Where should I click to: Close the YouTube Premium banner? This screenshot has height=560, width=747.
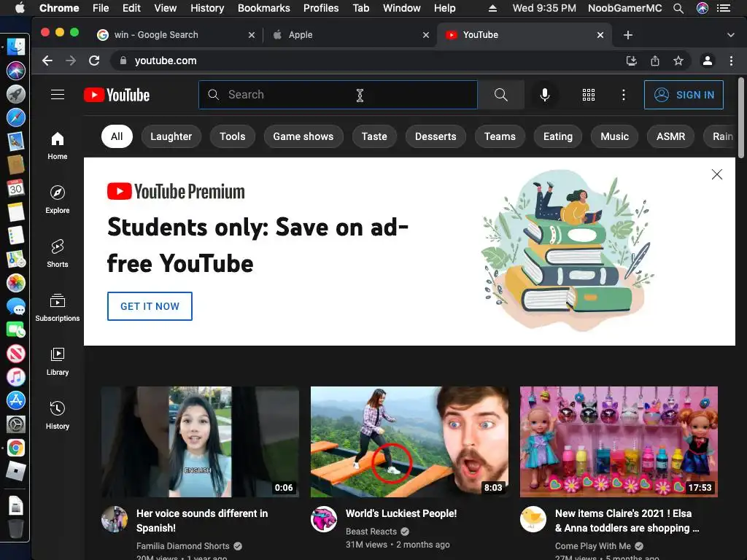click(716, 174)
